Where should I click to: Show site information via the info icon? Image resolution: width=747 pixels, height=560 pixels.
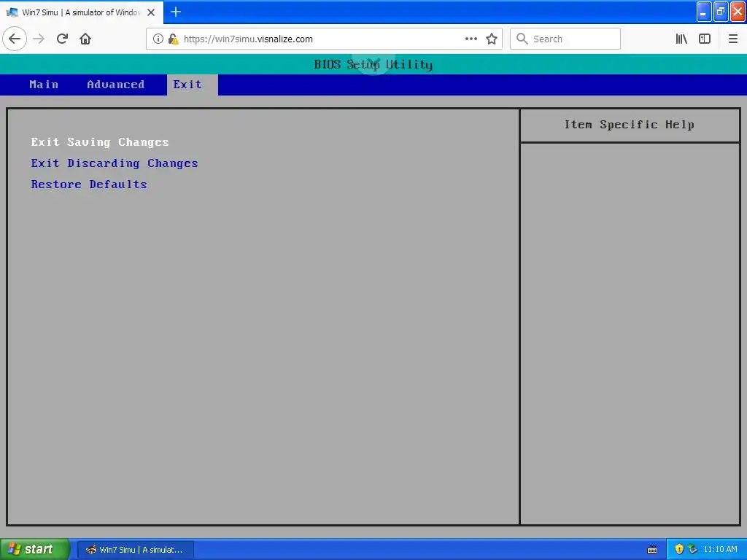tap(158, 39)
